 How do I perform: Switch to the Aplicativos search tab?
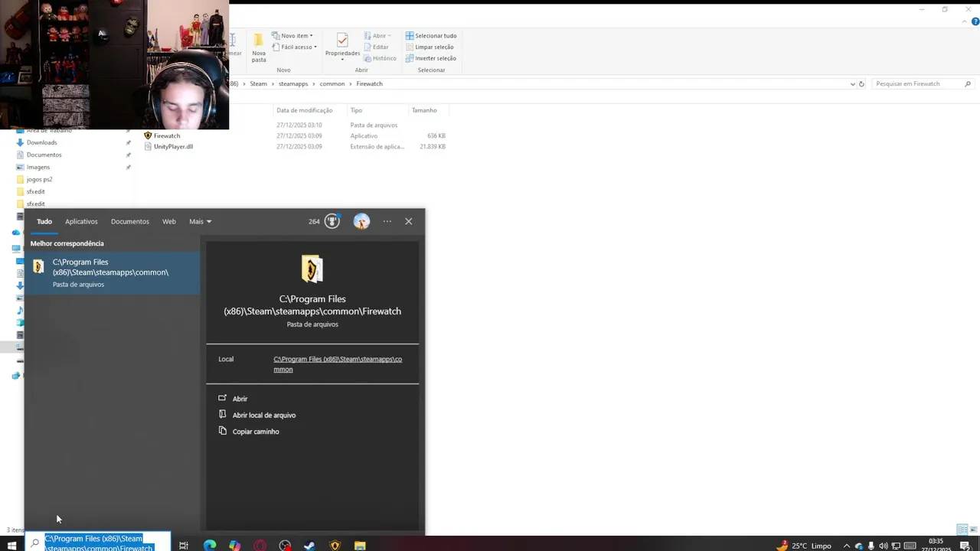81,221
